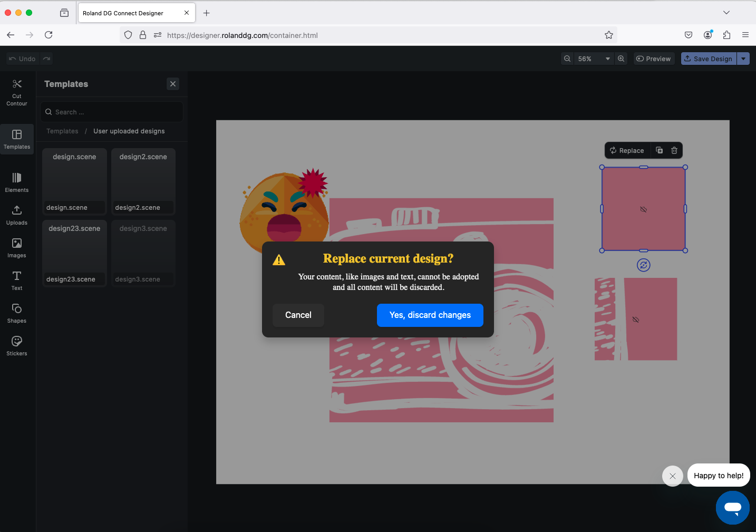Open the Uploads panel
The height and width of the screenshot is (532, 756).
[x=17, y=215]
